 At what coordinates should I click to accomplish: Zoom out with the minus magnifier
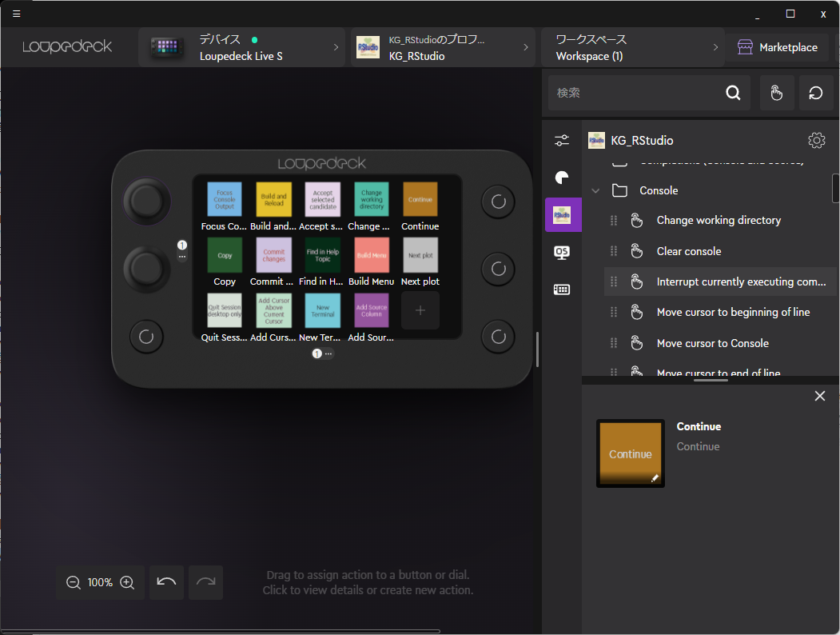point(74,582)
